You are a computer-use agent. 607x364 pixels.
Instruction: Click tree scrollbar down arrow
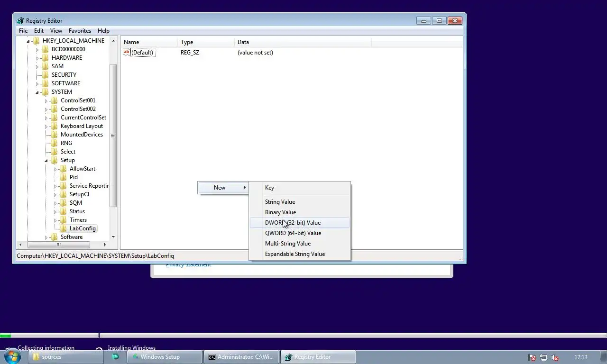[113, 237]
